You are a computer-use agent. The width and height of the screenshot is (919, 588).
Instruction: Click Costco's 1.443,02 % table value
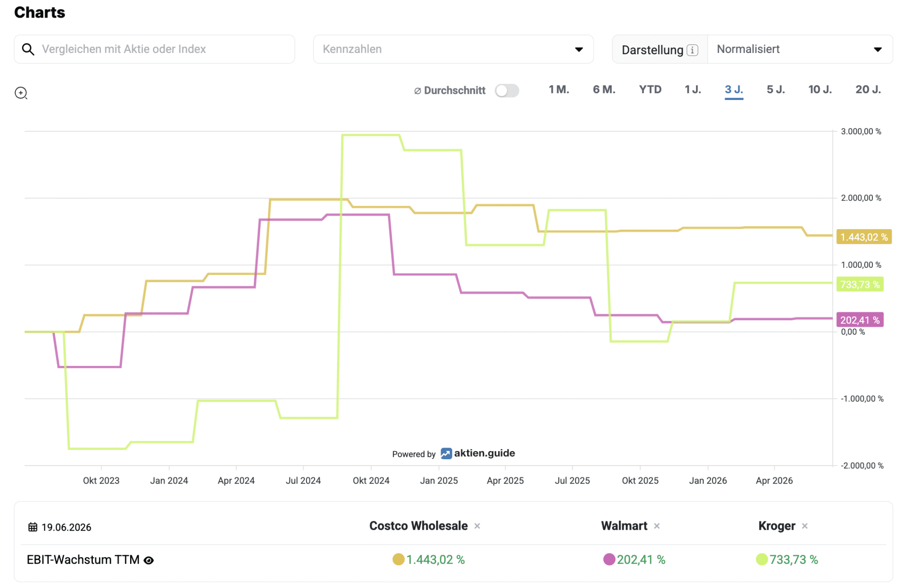[x=435, y=560]
